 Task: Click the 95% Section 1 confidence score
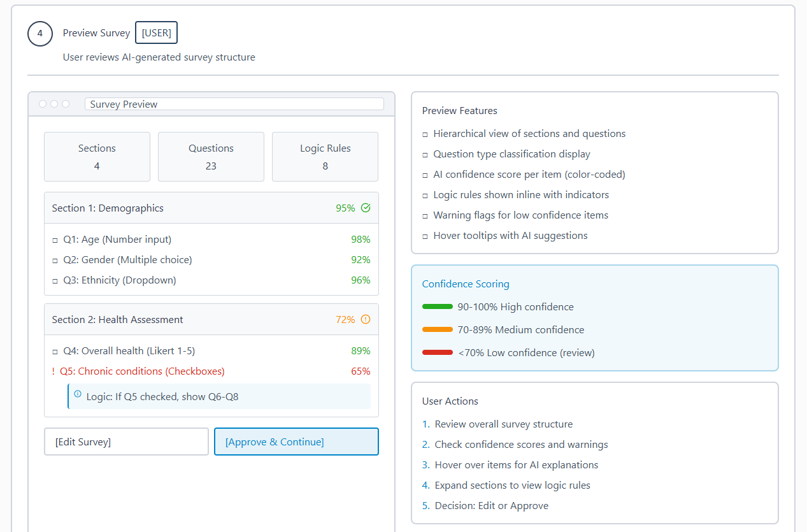tap(345, 208)
